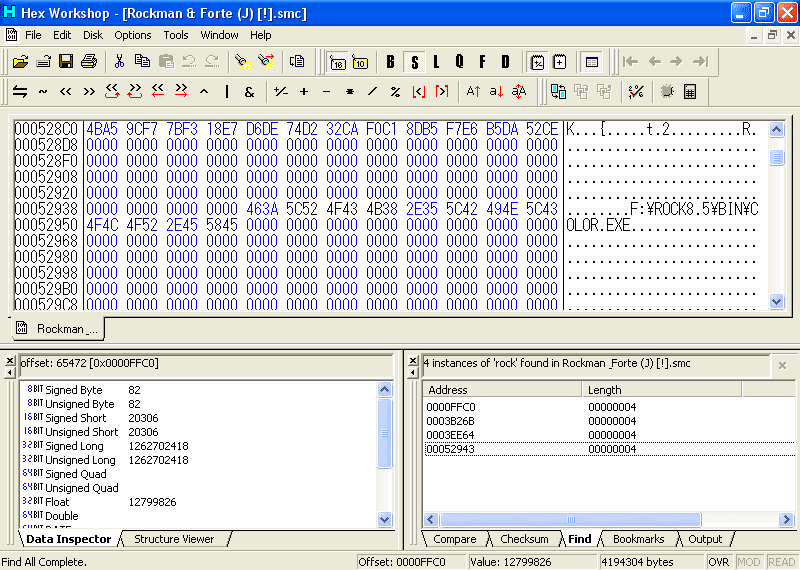Click the calculator icon in toolbar
The width and height of the screenshot is (800, 570).
pyautogui.click(x=690, y=92)
